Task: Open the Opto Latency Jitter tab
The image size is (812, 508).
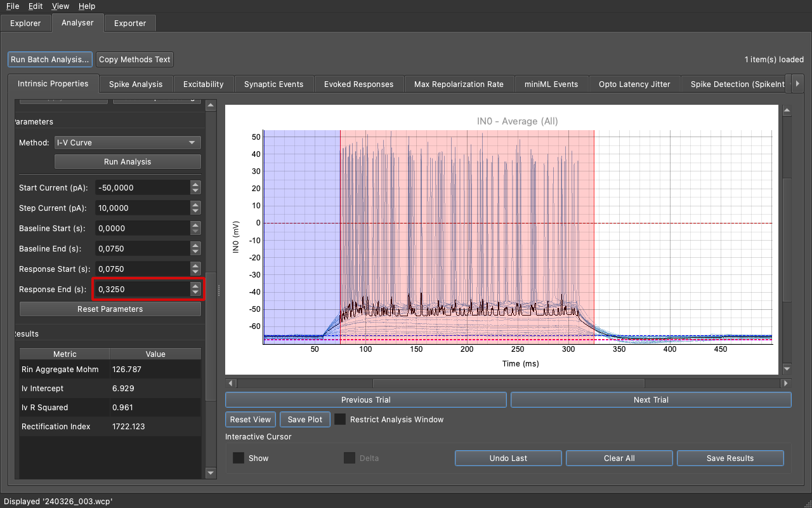Action: (634, 84)
